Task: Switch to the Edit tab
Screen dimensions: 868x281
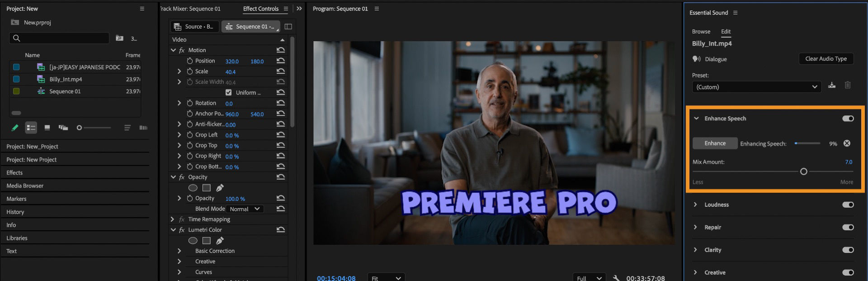Action: (726, 31)
